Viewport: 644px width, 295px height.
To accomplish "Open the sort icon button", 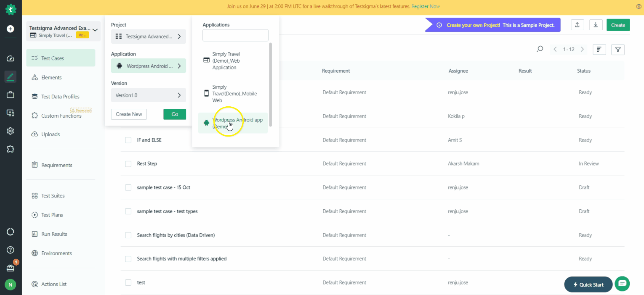I will pos(599,50).
